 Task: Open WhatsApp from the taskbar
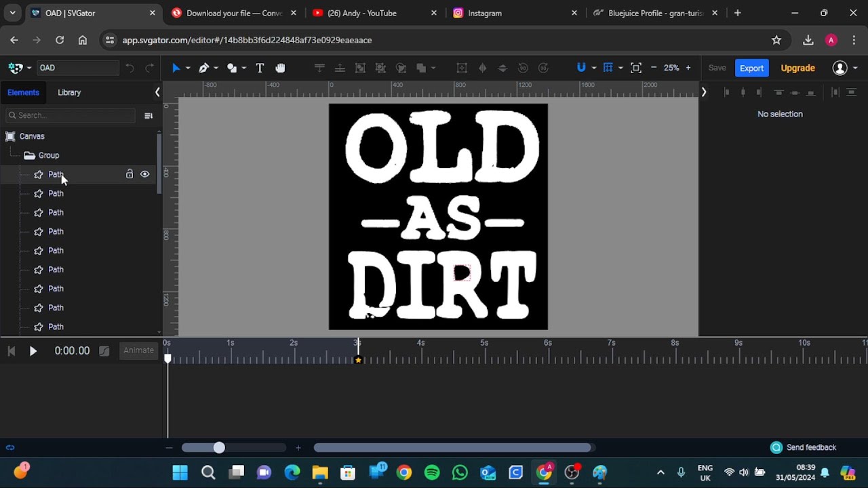click(x=460, y=472)
